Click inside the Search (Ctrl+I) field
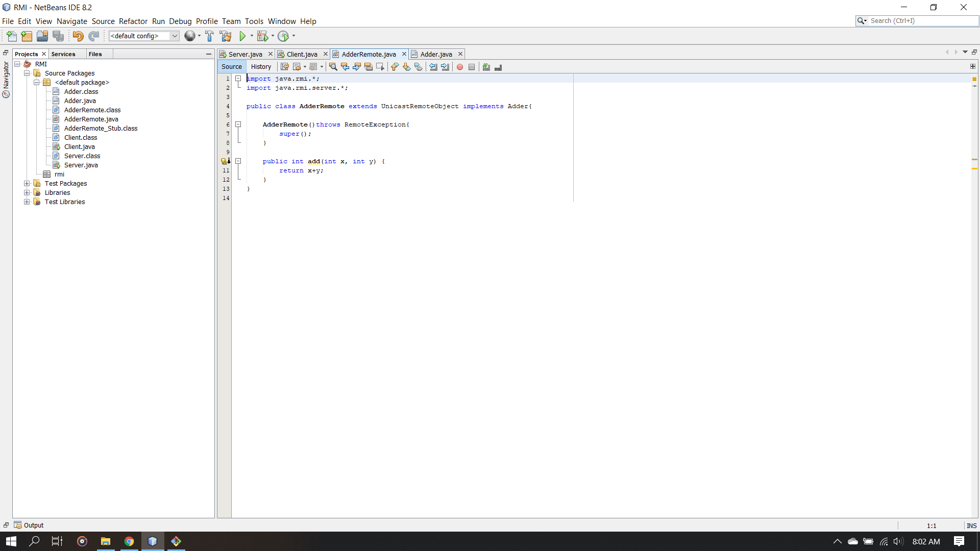Screen dimensions: 980x551 point(919,20)
